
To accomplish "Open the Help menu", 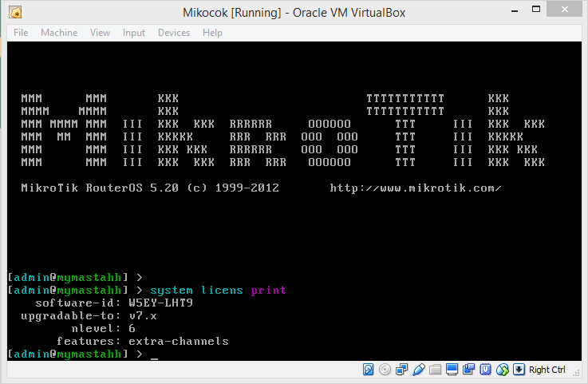I will [213, 33].
